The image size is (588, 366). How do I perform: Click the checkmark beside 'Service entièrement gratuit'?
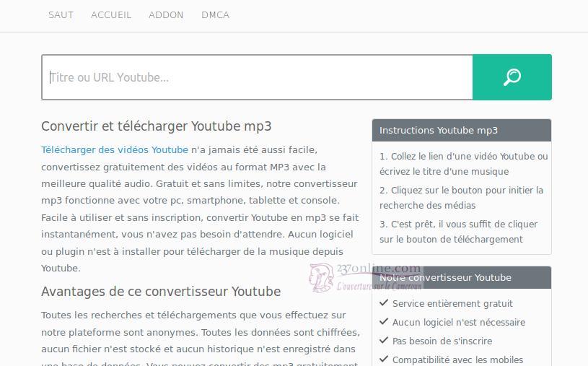[x=384, y=302]
